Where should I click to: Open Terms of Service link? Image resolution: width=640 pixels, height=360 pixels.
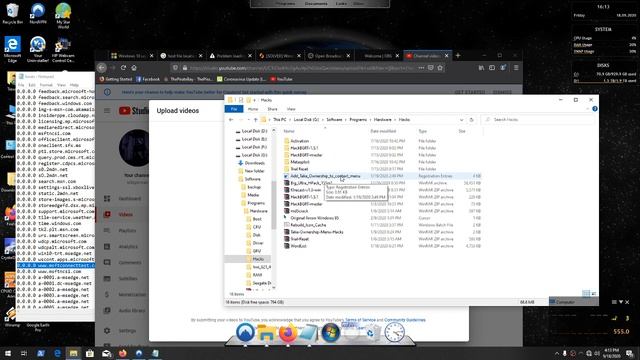pyautogui.click(x=360, y=320)
